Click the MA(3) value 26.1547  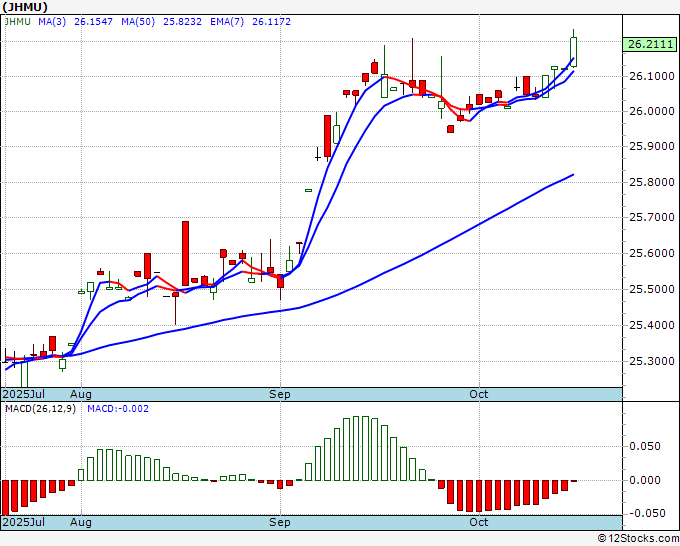[93, 22]
